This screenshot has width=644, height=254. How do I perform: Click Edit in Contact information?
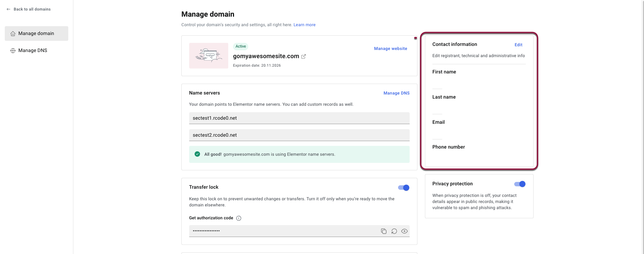pos(518,45)
